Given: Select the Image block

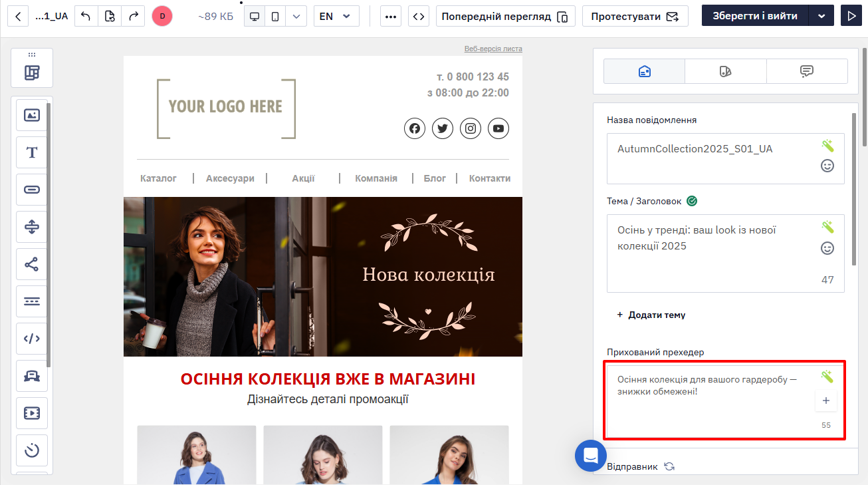Looking at the screenshot, I should 32,115.
